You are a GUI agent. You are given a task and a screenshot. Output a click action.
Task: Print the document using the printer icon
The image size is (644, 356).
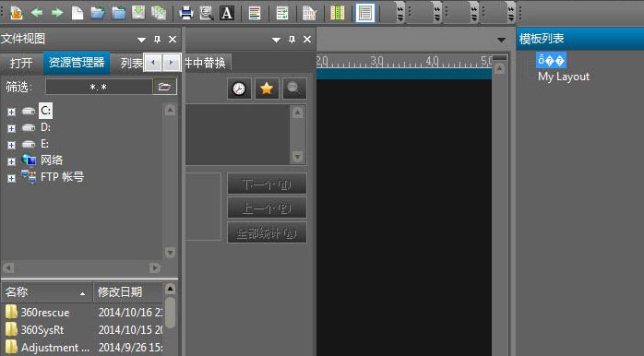point(186,13)
